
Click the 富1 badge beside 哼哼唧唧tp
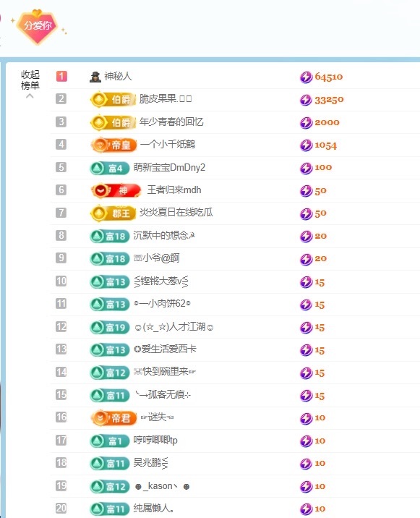click(x=110, y=441)
